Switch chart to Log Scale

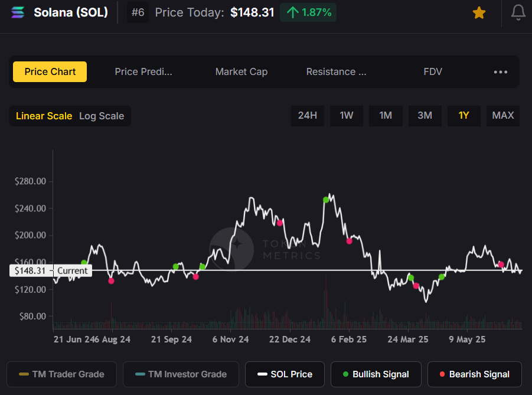102,116
